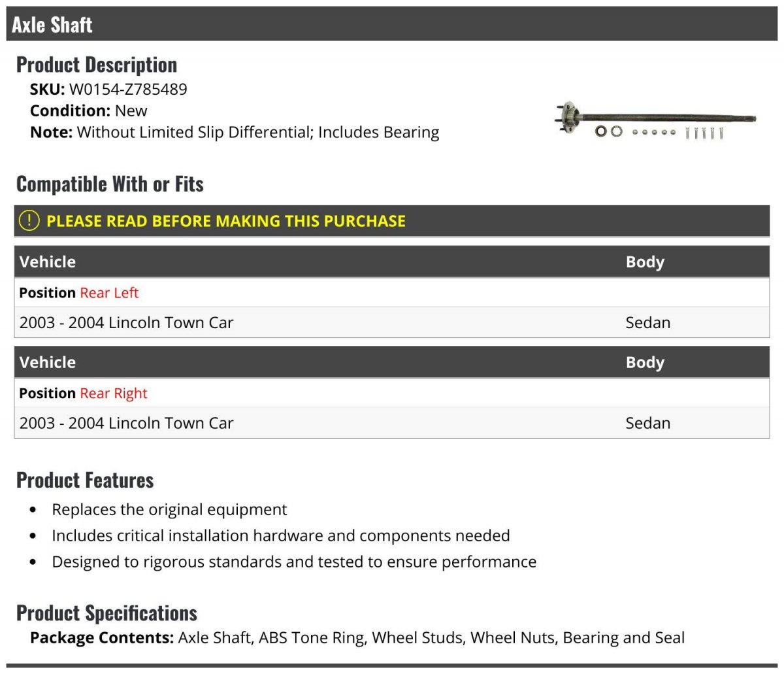The image size is (784, 674).
Task: Click the second Body column header
Action: (645, 362)
